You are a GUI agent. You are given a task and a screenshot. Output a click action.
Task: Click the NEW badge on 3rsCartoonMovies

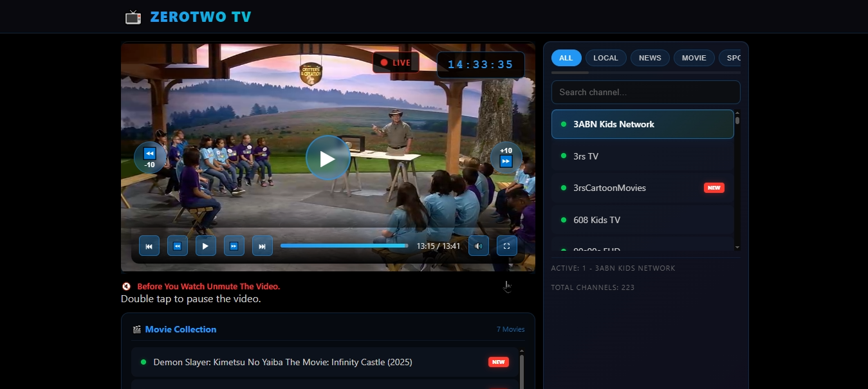(x=714, y=188)
